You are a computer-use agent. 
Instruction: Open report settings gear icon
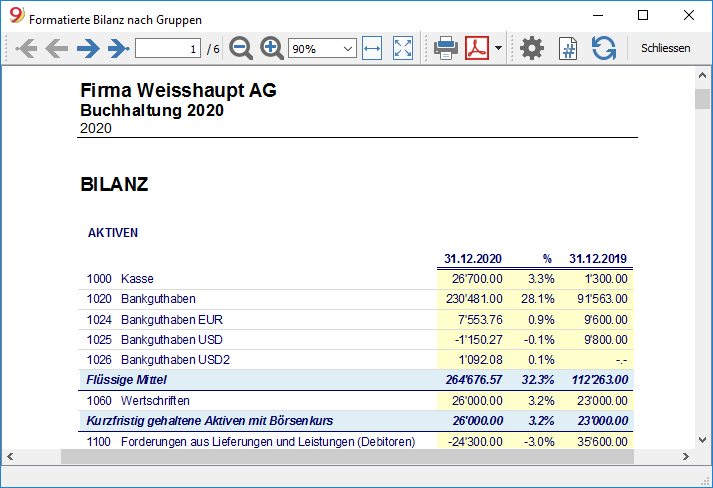click(x=532, y=48)
